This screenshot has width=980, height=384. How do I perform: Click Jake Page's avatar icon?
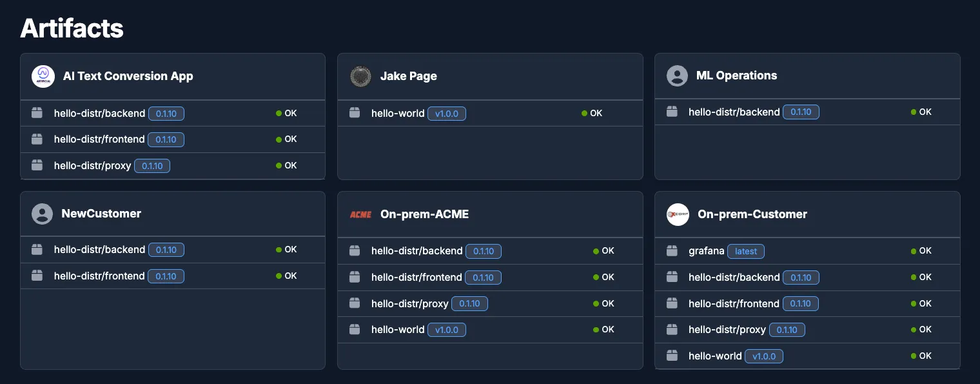click(360, 76)
